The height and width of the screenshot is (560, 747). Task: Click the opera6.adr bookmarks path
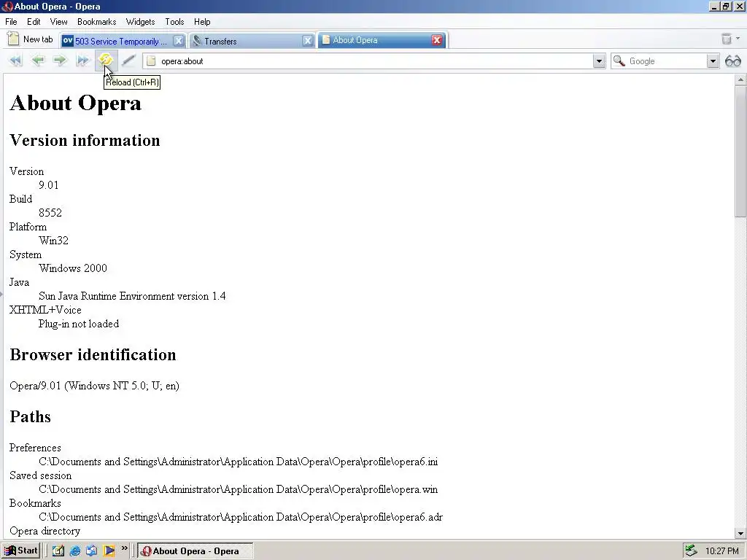[x=241, y=517]
